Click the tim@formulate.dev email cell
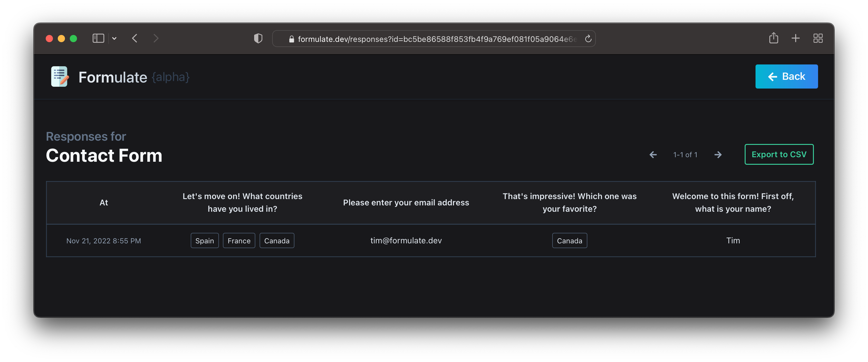This screenshot has width=868, height=362. pyautogui.click(x=406, y=241)
